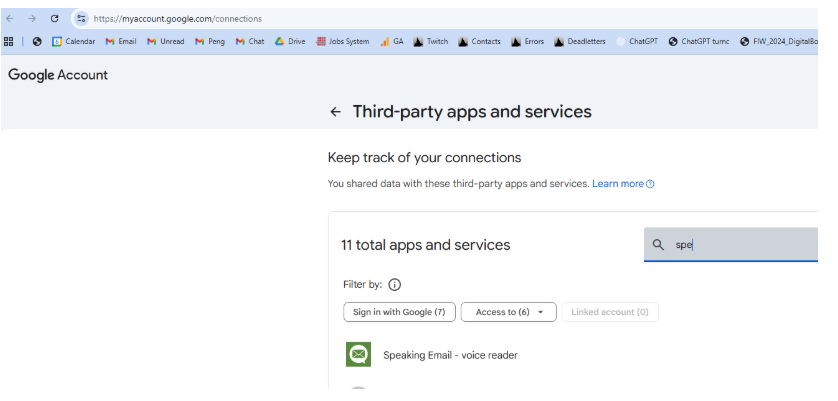Click the back arrow beside Third-party apps heading
Viewport: 838px width, 401px height.
[x=335, y=112]
